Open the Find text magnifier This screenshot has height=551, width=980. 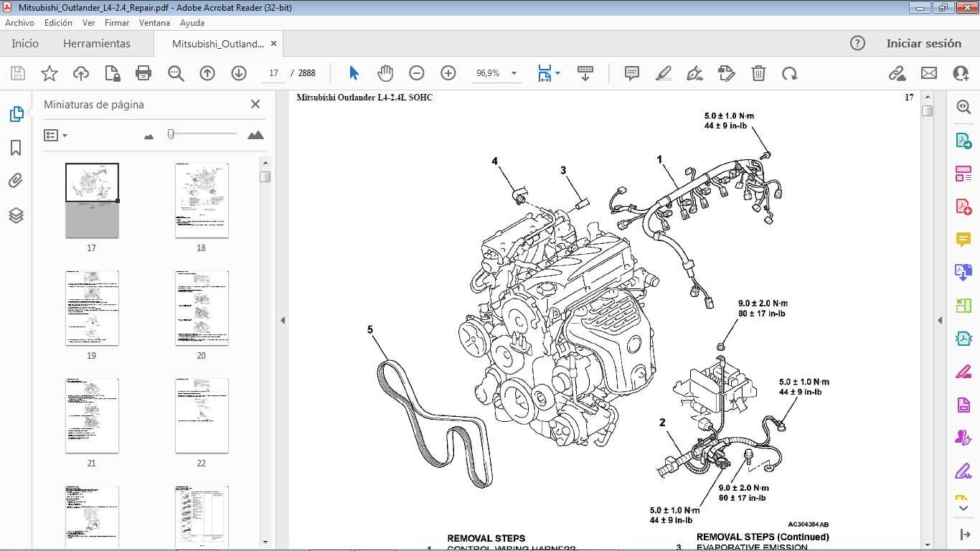click(176, 73)
